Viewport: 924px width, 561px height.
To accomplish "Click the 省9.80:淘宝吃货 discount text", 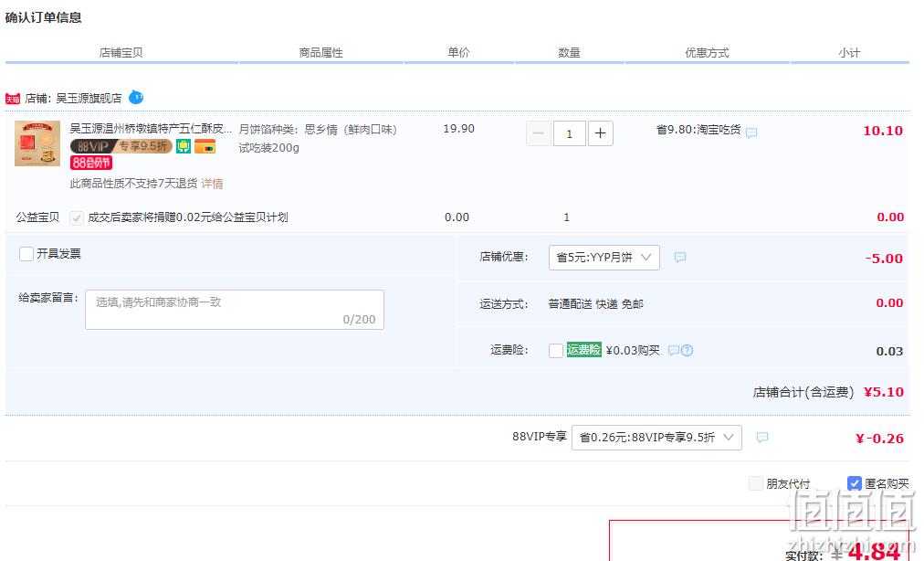I will 698,129.
